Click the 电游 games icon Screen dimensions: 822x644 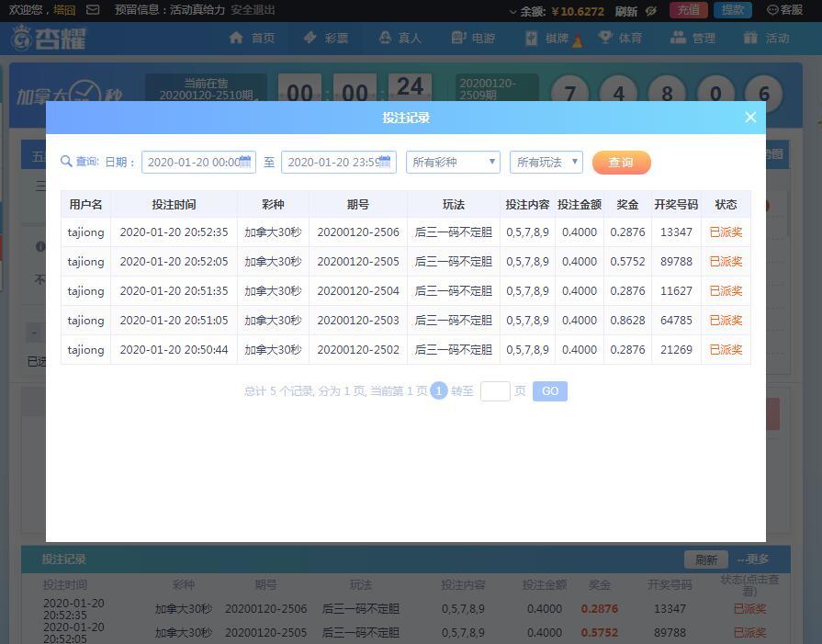[459, 38]
